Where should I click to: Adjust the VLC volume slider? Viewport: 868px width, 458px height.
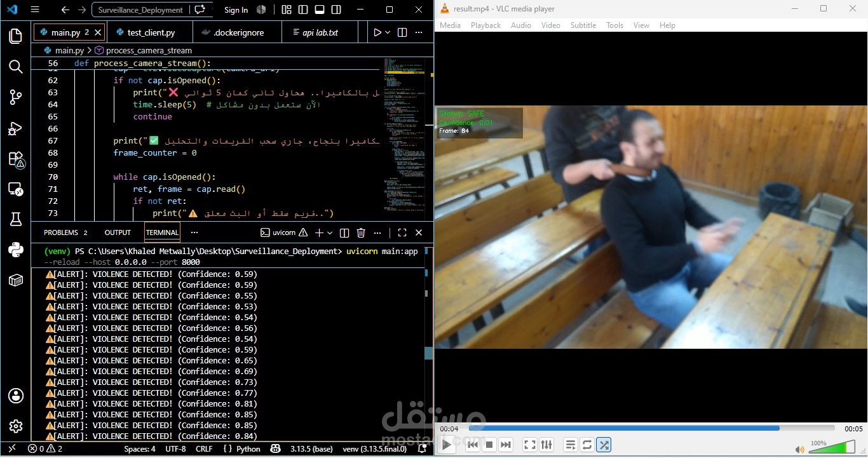pos(832,448)
